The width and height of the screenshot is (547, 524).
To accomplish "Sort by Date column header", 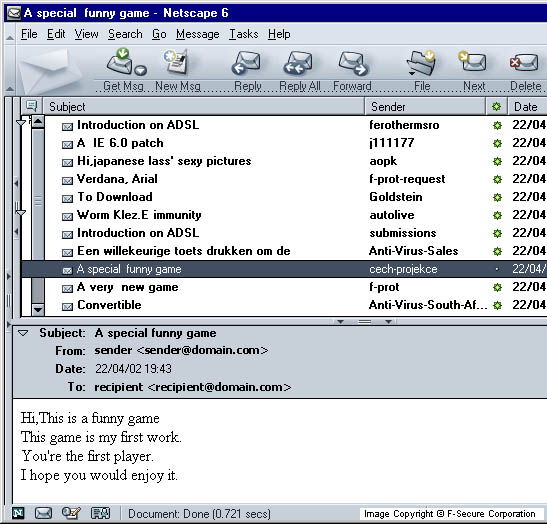I will [527, 106].
